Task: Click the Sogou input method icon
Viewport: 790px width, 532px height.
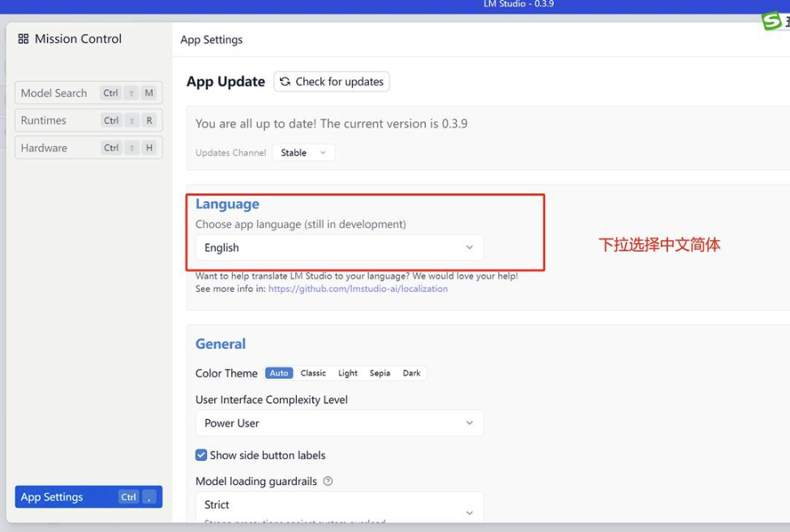Action: point(772,21)
